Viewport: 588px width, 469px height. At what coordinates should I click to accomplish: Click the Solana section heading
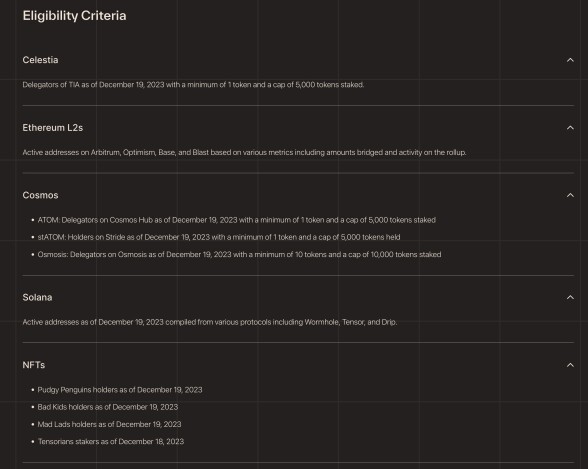37,298
